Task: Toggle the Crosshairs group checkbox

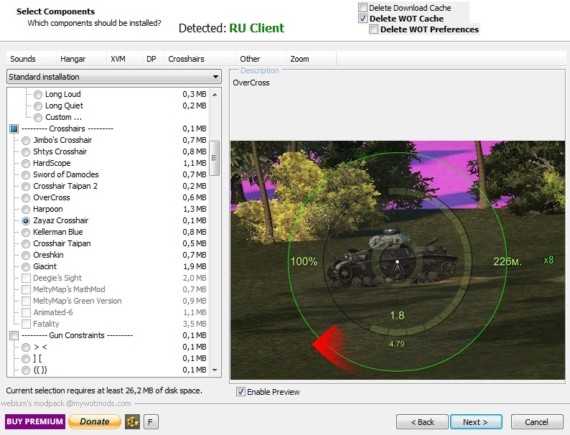Action: click(14, 129)
